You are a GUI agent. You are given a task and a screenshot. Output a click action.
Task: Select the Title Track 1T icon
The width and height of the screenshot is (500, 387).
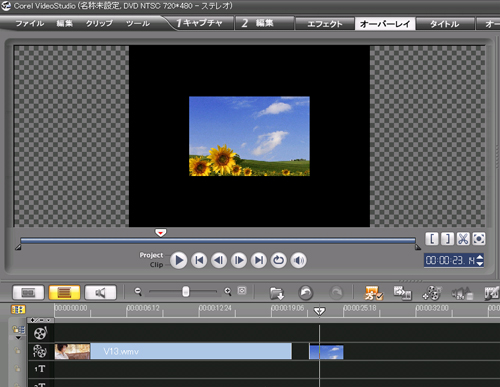[40, 369]
